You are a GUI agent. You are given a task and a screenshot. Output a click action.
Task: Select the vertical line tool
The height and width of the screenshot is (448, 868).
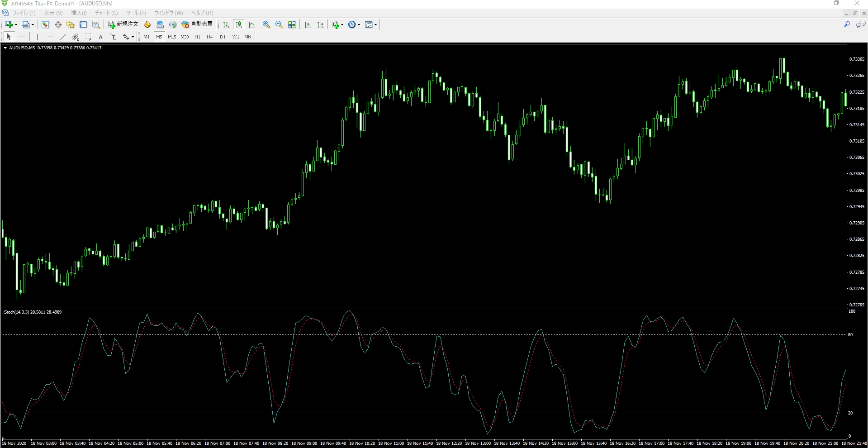pyautogui.click(x=37, y=37)
